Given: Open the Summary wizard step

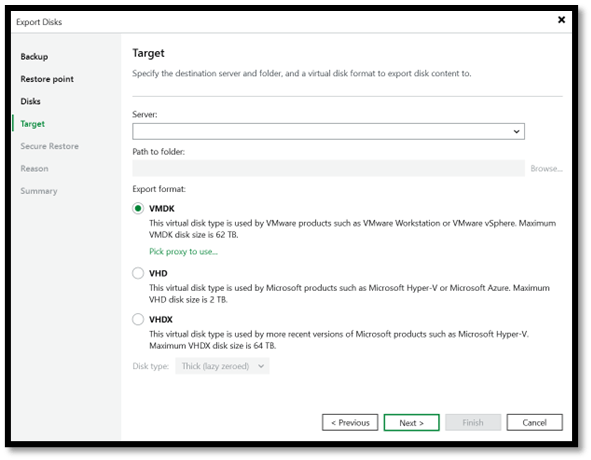Looking at the screenshot, I should (x=39, y=191).
